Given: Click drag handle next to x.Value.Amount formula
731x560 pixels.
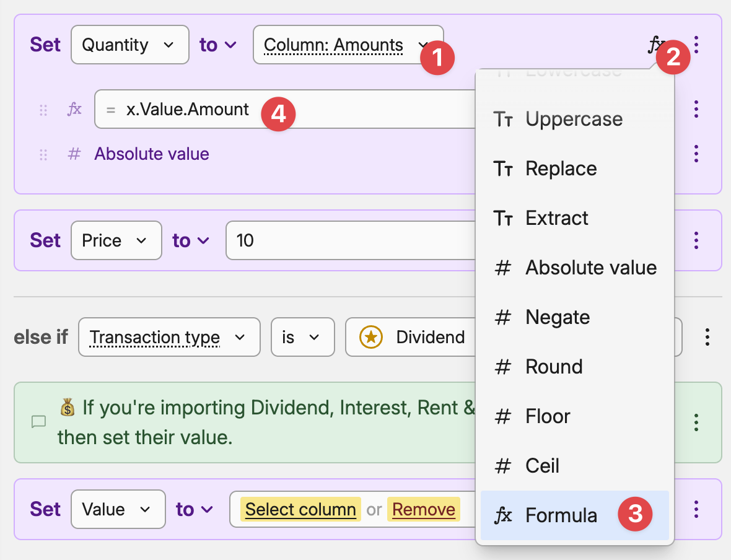Looking at the screenshot, I should coord(43,110).
